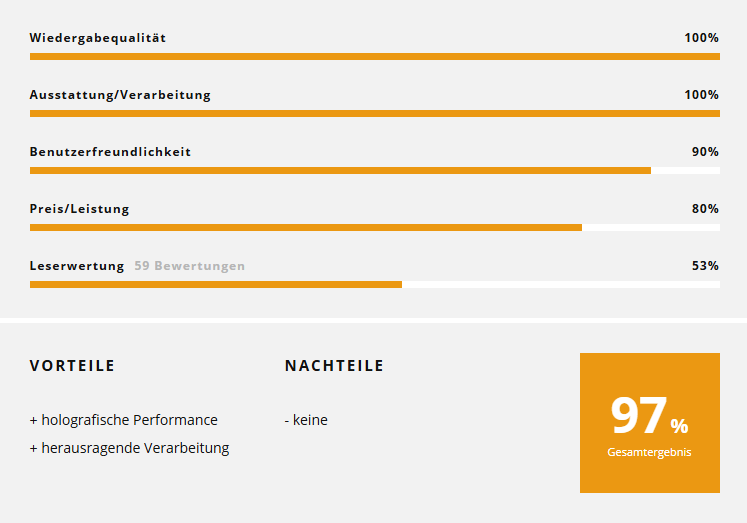Click the 53% Leserwertung percentage
The image size is (747, 523).
[705, 266]
